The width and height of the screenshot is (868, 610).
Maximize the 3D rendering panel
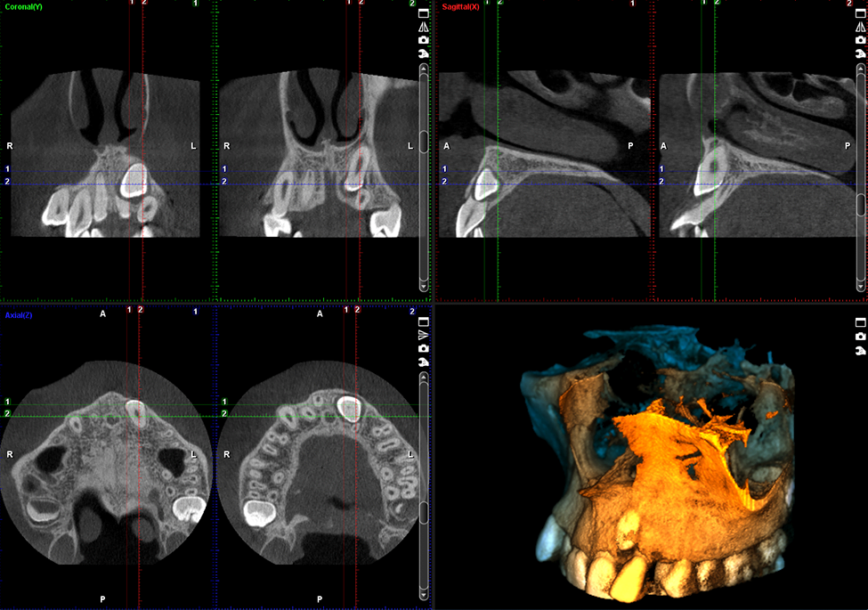pos(860,322)
